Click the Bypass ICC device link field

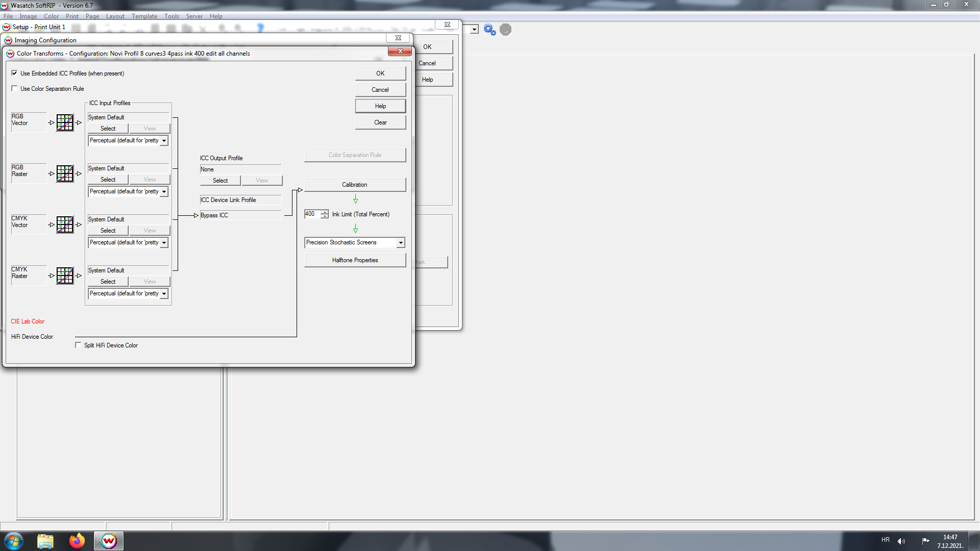[x=240, y=215]
